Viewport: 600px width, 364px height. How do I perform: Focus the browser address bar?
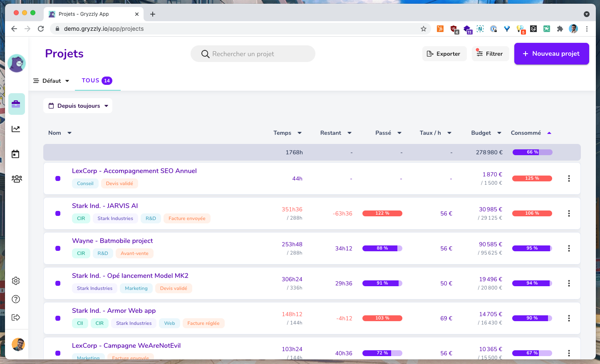[x=240, y=29]
